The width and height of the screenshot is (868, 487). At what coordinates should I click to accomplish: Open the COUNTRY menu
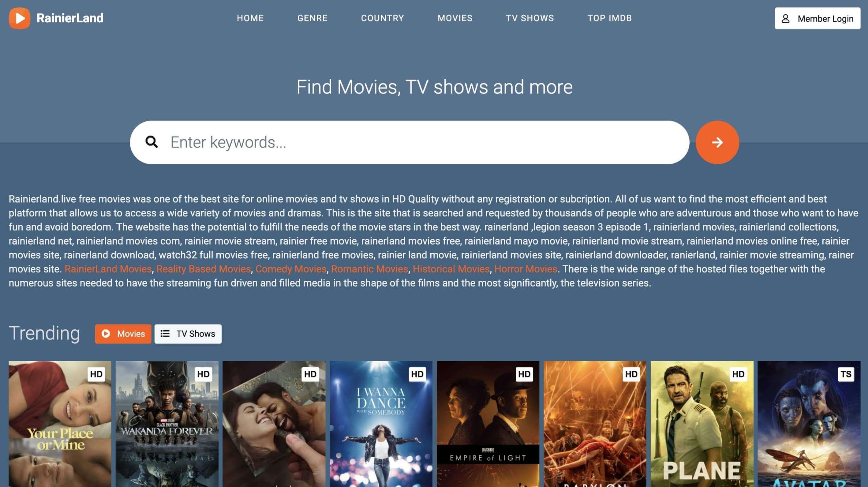tap(382, 18)
